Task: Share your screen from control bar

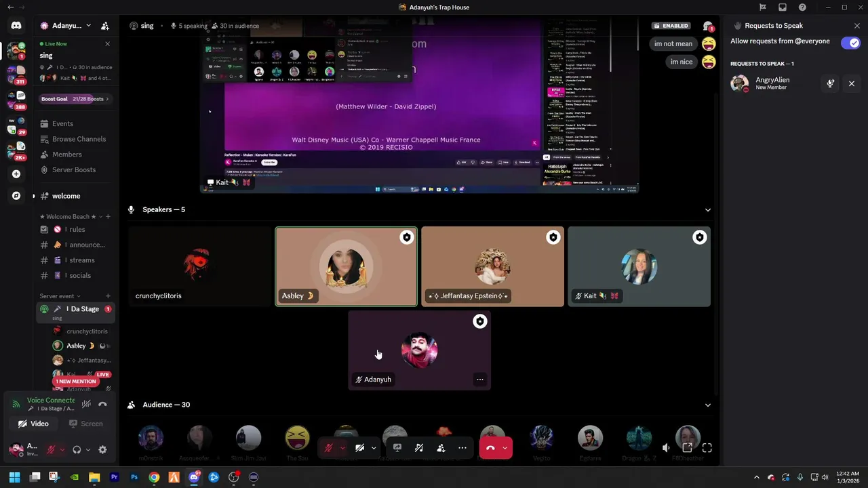Action: point(397,448)
